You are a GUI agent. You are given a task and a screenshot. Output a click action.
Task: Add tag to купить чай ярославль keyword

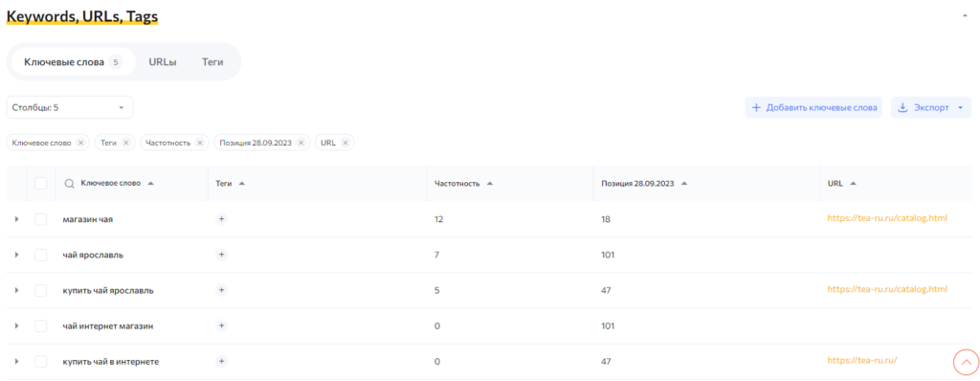point(222,290)
